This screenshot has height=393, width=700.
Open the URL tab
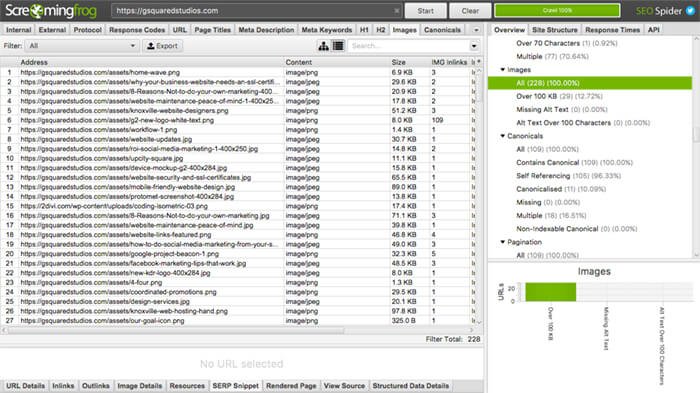point(179,30)
